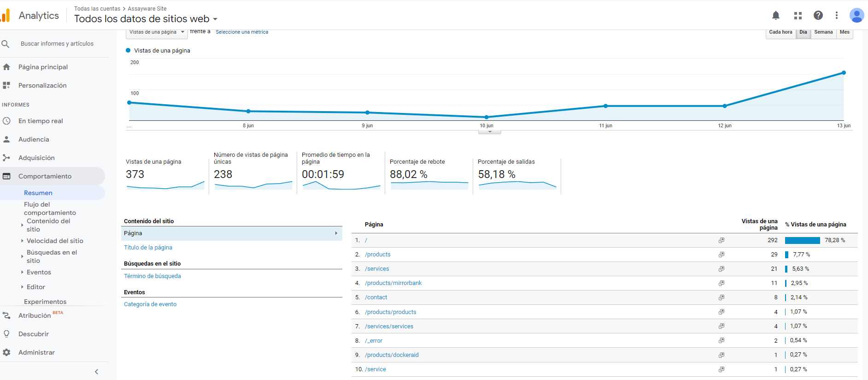This screenshot has width=868, height=380.
Task: Click Término de búsqueda link
Action: [152, 276]
